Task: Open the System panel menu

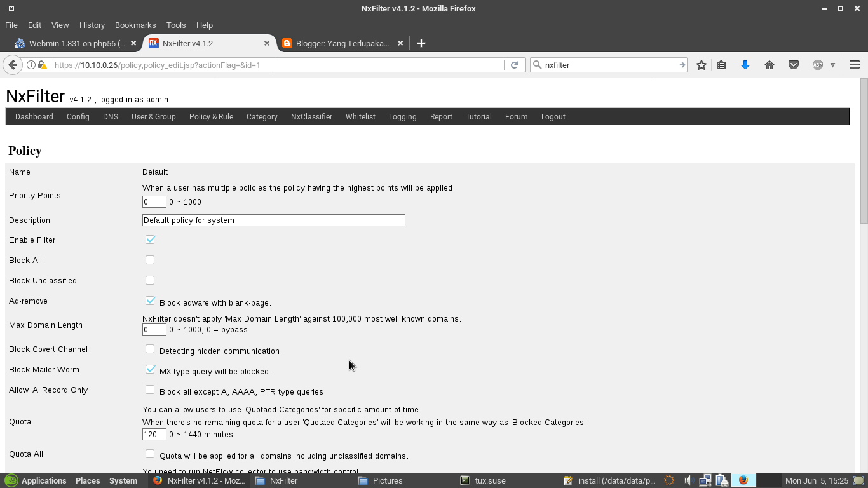Action: click(x=123, y=480)
